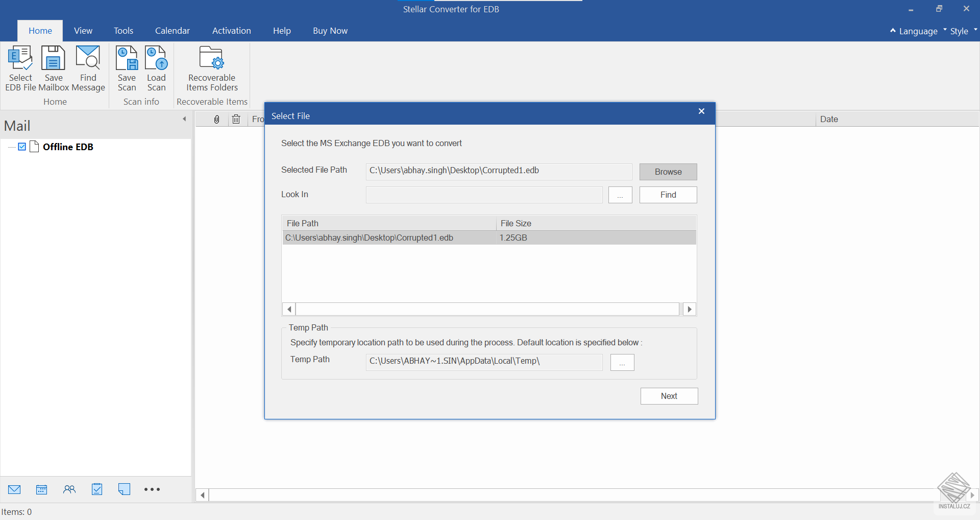Click the Temp Path ellipsis button
The width and height of the screenshot is (980, 520).
pos(622,362)
